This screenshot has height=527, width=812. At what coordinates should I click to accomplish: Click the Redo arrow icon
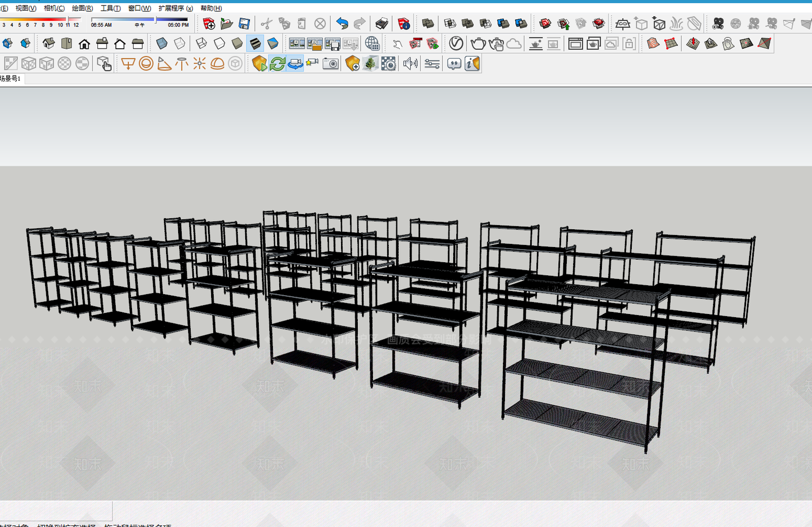(360, 23)
